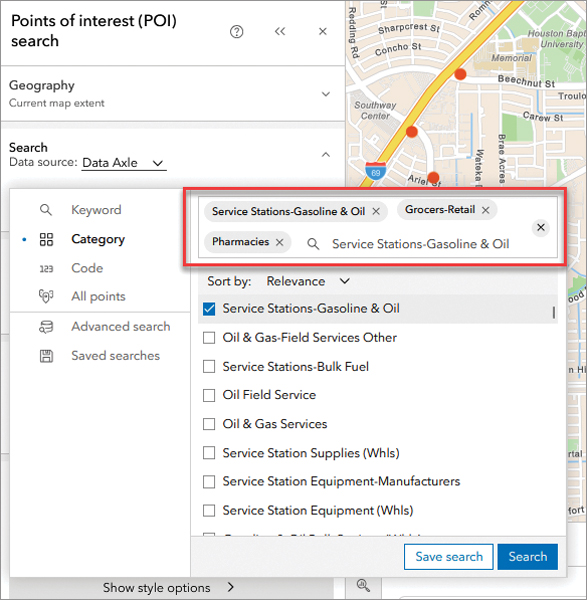Screen dimensions: 587x600
Task: Click the Saved searches floppy disk icon
Action: 46,356
